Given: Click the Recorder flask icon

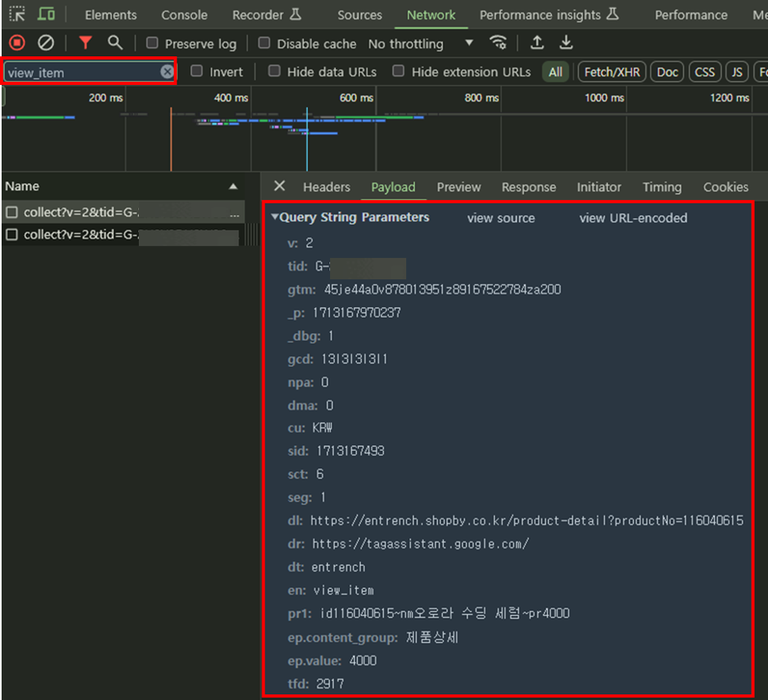Looking at the screenshot, I should (295, 14).
